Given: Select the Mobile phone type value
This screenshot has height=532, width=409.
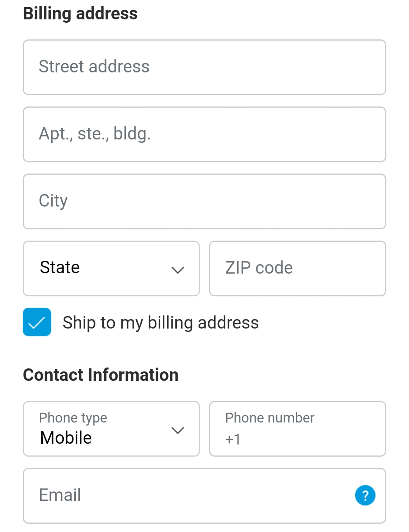Looking at the screenshot, I should coord(66,438).
